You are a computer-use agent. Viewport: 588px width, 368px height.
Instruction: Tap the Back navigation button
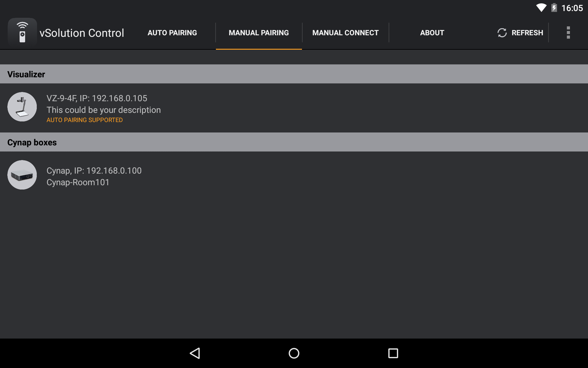point(195,353)
